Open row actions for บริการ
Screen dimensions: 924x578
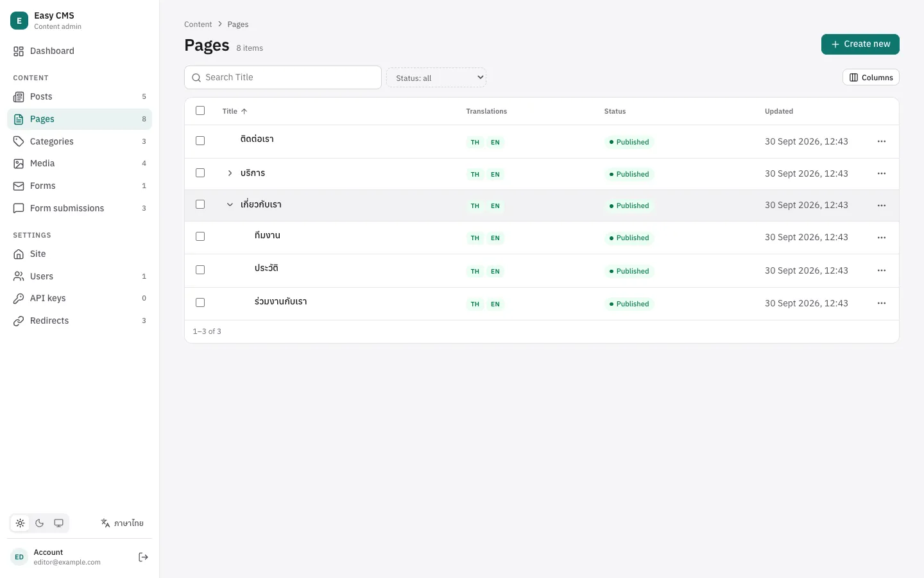(x=882, y=173)
